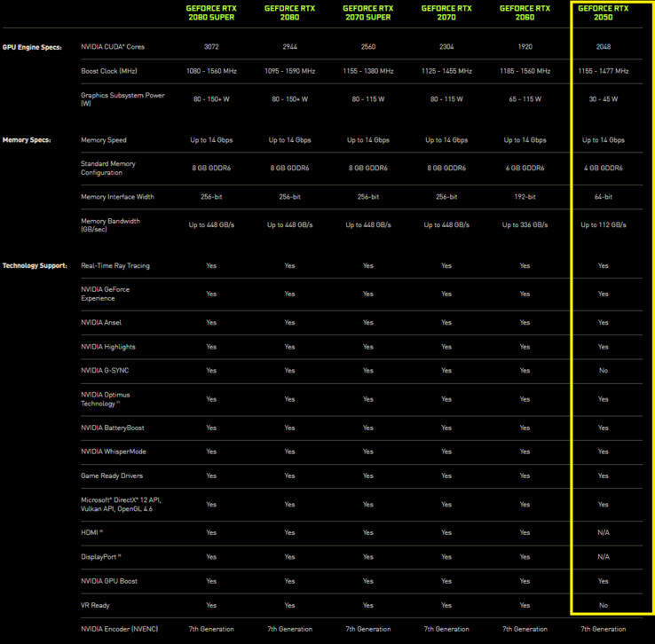Click the 1095 - 1590 MHz boost clock

(x=290, y=71)
